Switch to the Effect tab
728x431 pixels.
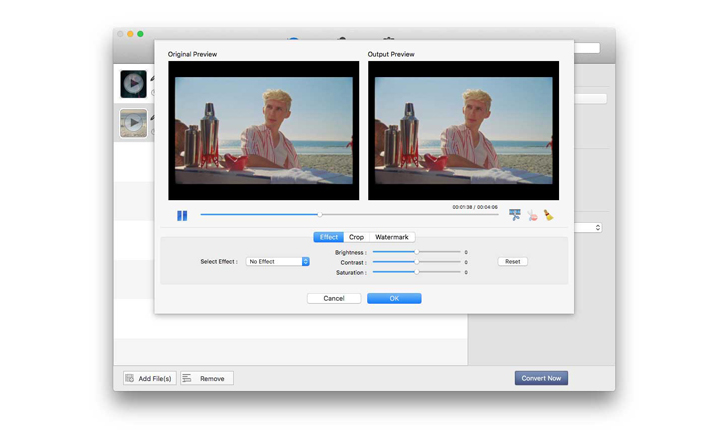coord(328,237)
